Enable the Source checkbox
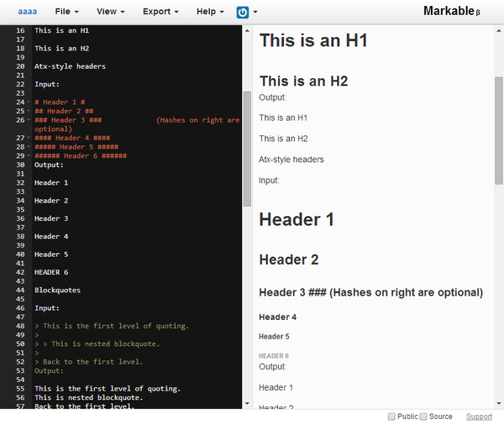This screenshot has height=425, width=504. [x=423, y=417]
